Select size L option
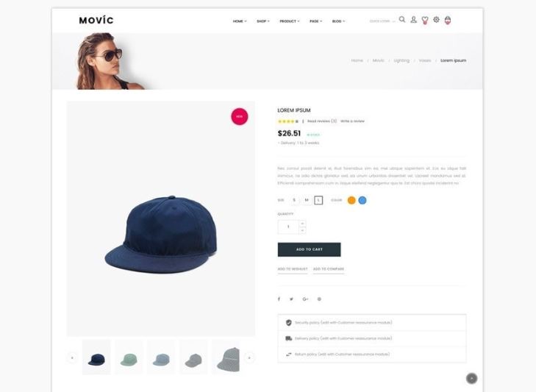536x392 pixels. (x=318, y=200)
